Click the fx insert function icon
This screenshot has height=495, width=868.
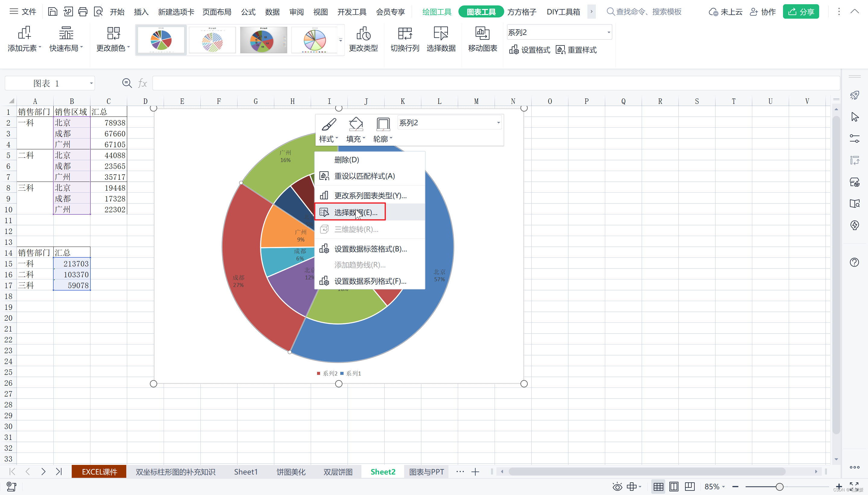point(142,83)
